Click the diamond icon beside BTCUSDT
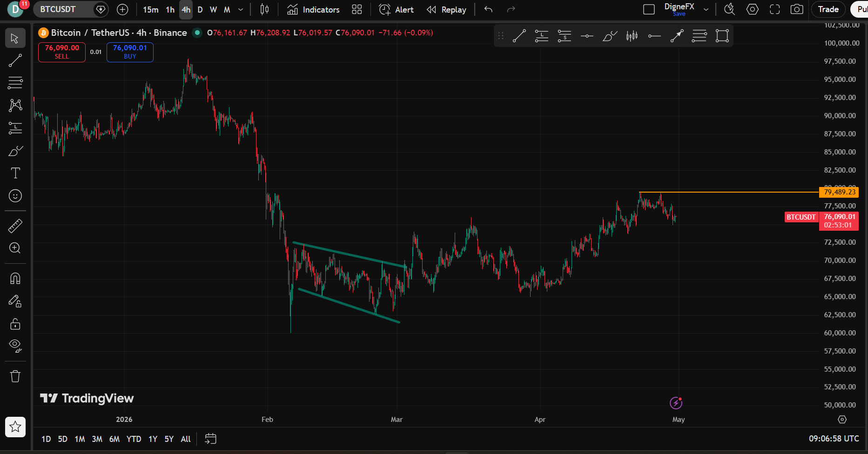Image resolution: width=868 pixels, height=454 pixels. point(100,9)
